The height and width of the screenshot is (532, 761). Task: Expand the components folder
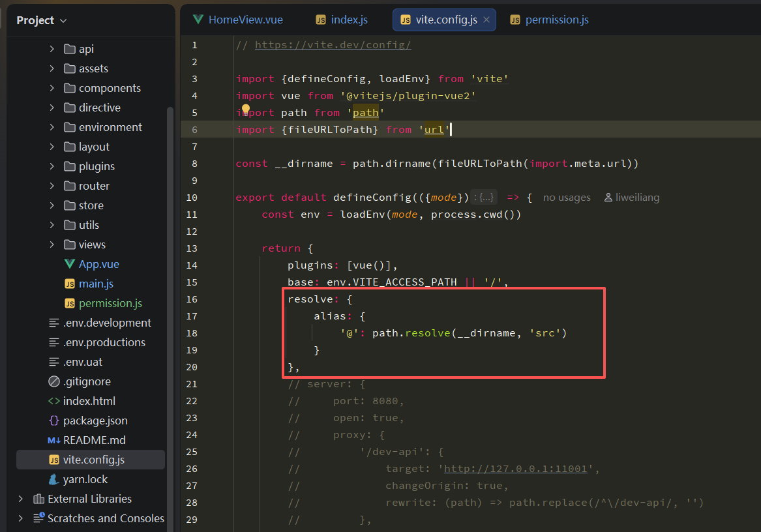pos(53,87)
